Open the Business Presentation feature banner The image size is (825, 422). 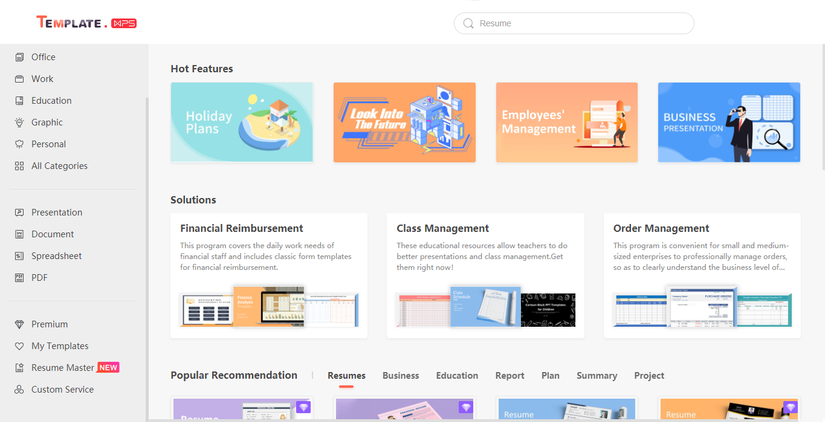729,122
